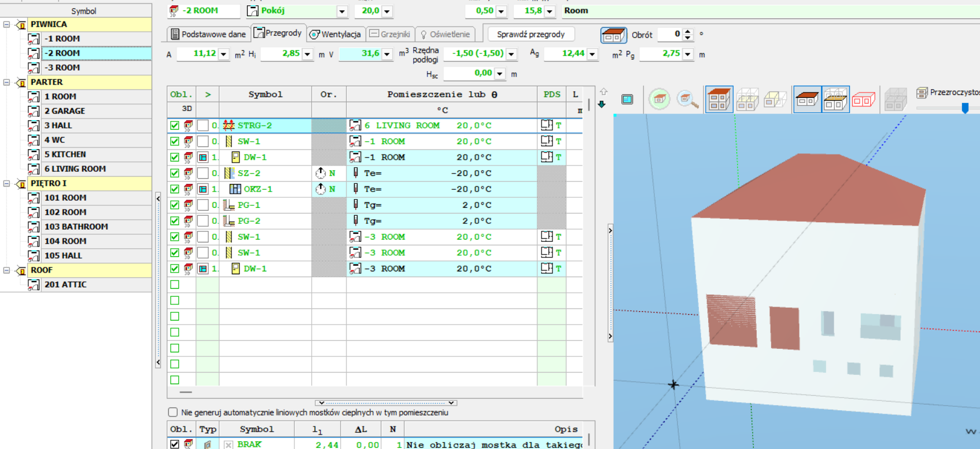The height and width of the screenshot is (449, 980).
Task: Click the 3D building view icon beside Obrót
Action: tap(613, 35)
